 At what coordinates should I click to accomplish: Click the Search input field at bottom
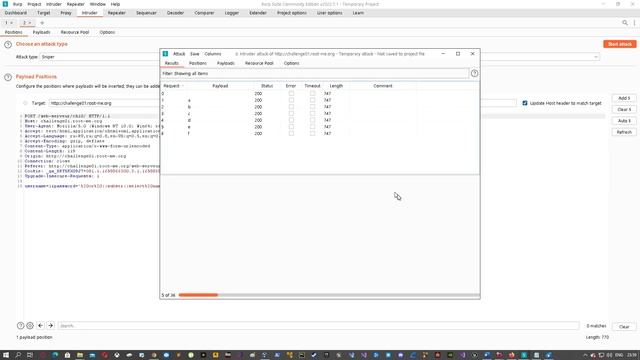pyautogui.click(x=318, y=326)
